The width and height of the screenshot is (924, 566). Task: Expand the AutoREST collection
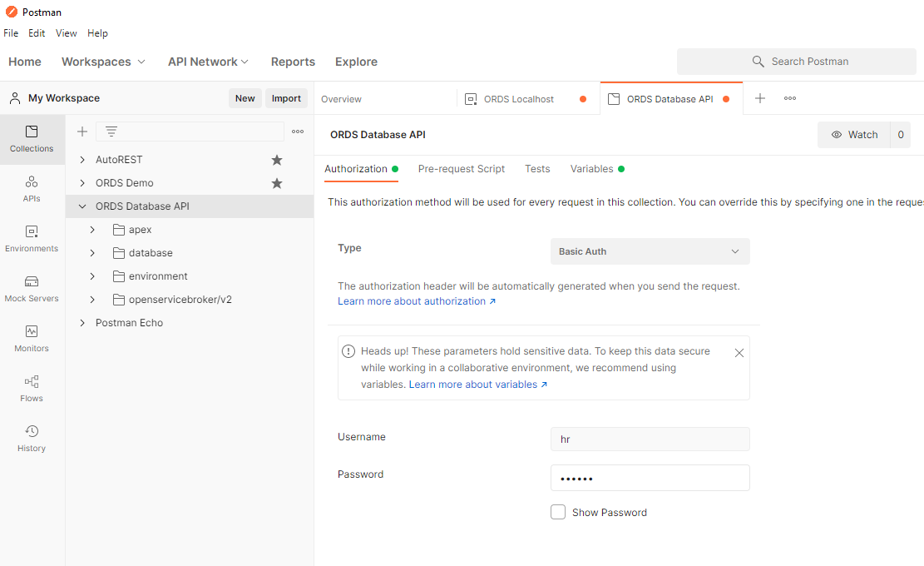pos(82,160)
